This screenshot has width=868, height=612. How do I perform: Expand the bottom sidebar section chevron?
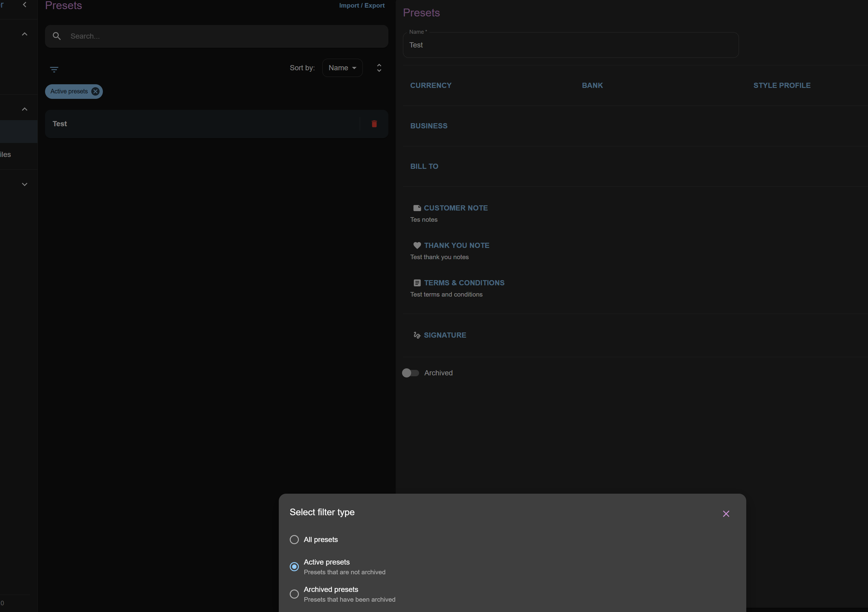click(25, 184)
